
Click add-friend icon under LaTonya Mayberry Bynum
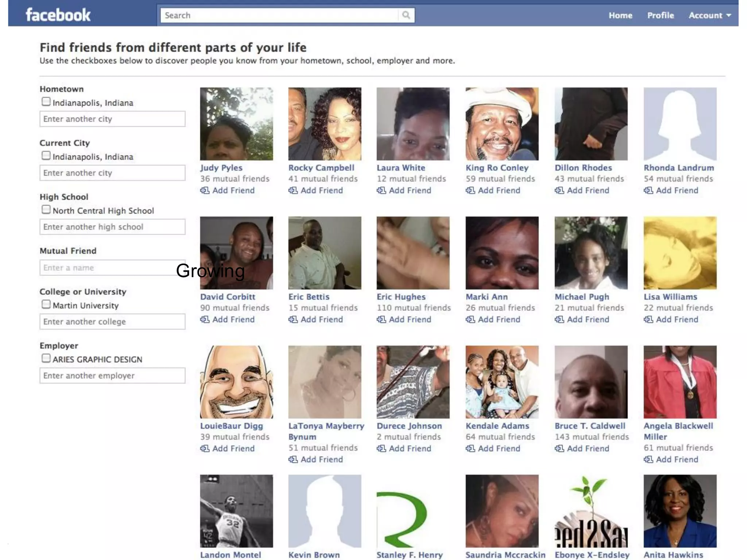pyautogui.click(x=293, y=459)
